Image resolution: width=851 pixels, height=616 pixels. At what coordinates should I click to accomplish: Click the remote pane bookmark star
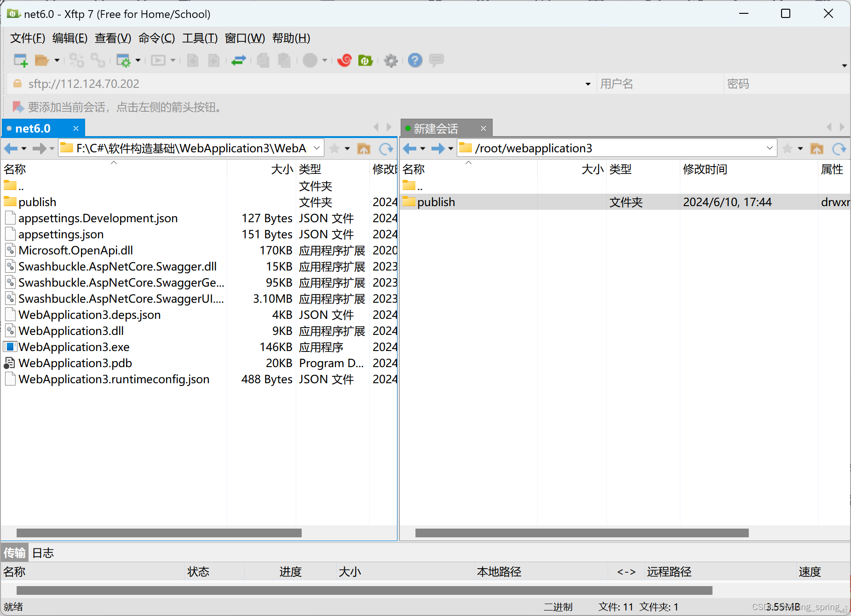pyautogui.click(x=788, y=148)
